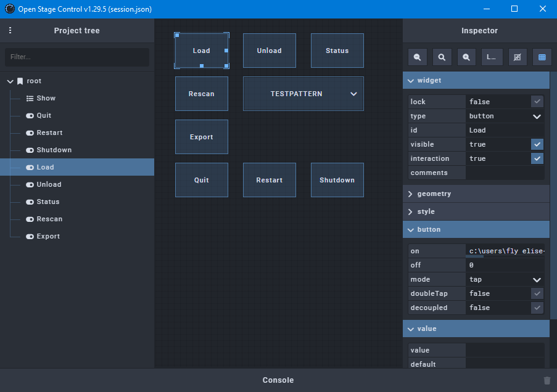The width and height of the screenshot is (557, 392).
Task: Toggle the doubleTap property checkbox
Action: (x=537, y=293)
